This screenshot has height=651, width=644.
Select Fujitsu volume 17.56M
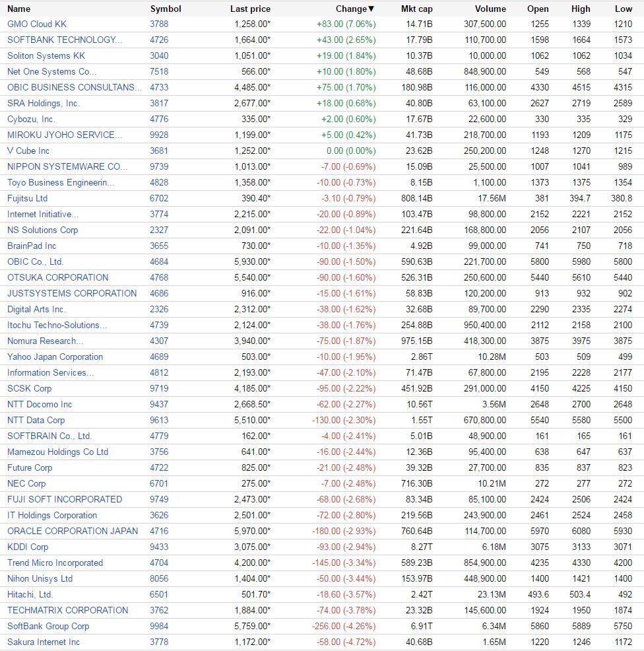tap(492, 199)
